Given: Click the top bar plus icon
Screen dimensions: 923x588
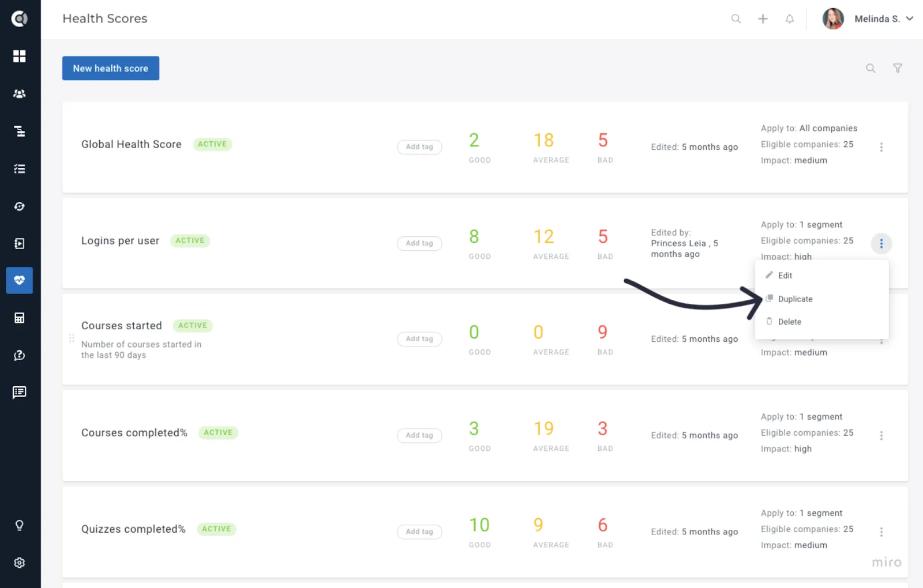Looking at the screenshot, I should (x=763, y=19).
